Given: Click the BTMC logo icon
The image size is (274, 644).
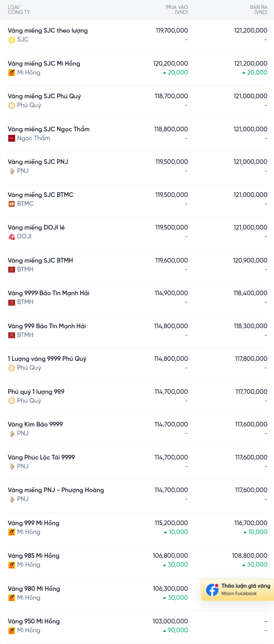Looking at the screenshot, I should coord(12,204).
